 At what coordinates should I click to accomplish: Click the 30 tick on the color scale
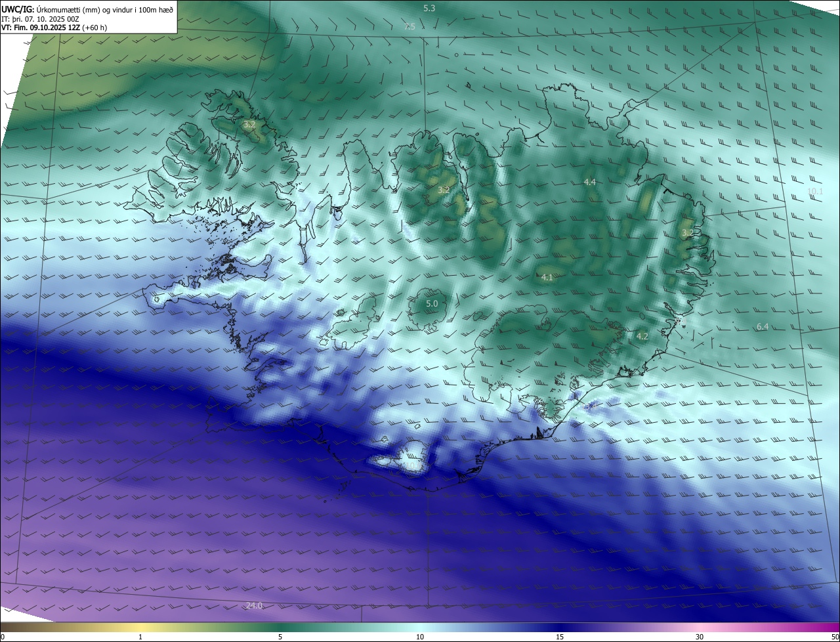[700, 637]
